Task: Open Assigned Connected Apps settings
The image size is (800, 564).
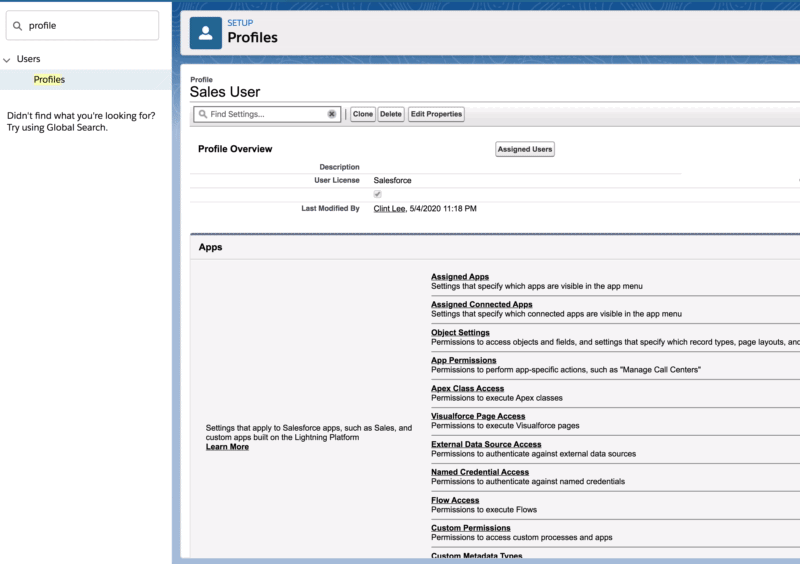Action: [482, 304]
